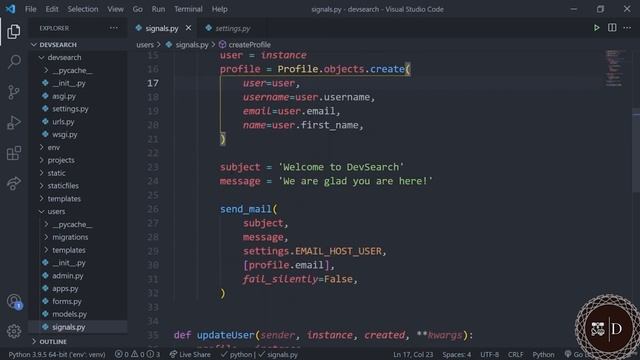
Task: Open settings.py in explorer tree
Action: pos(78,109)
